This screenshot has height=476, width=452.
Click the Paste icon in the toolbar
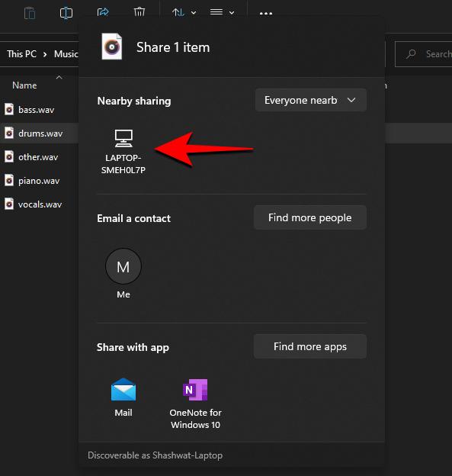pos(30,13)
